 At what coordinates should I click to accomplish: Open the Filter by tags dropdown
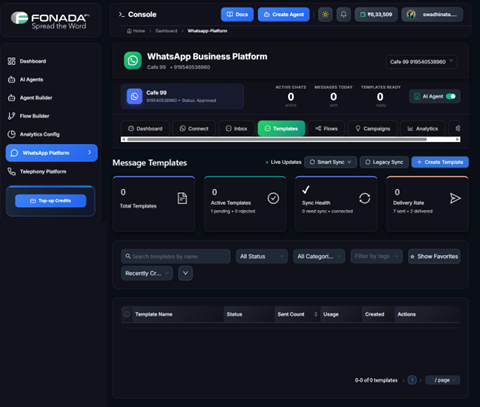pyautogui.click(x=376, y=256)
